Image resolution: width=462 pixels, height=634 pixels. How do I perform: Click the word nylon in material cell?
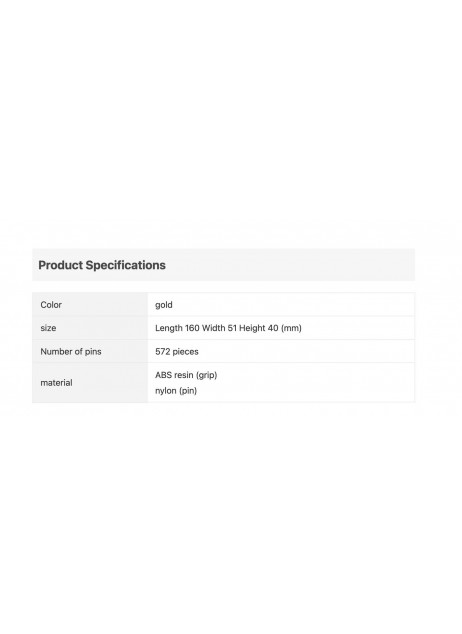(x=166, y=391)
